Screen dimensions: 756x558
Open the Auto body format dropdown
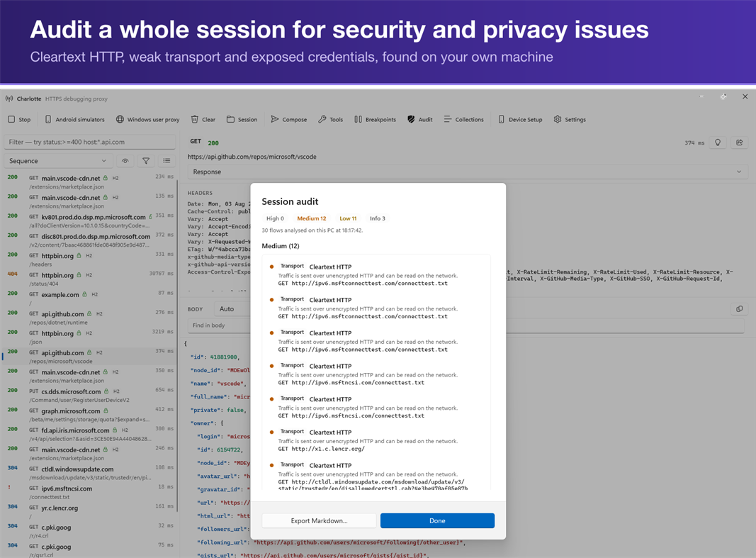pyautogui.click(x=232, y=309)
